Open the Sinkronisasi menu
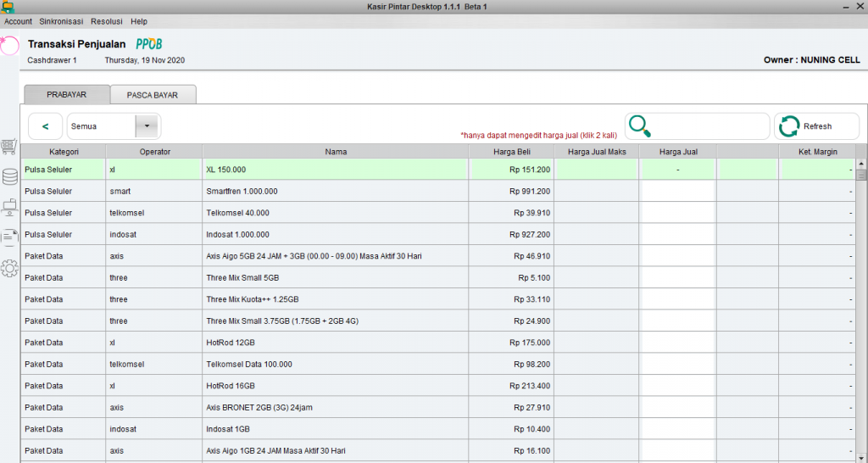Screen dimensions: 868x463 coord(61,21)
